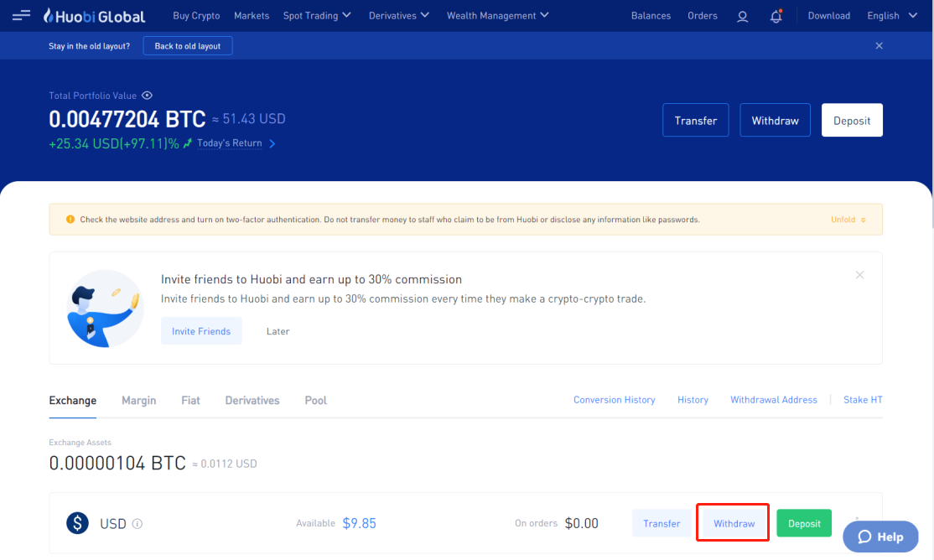Open the notifications bell icon
Screen dimensions: 934x560
coord(776,16)
